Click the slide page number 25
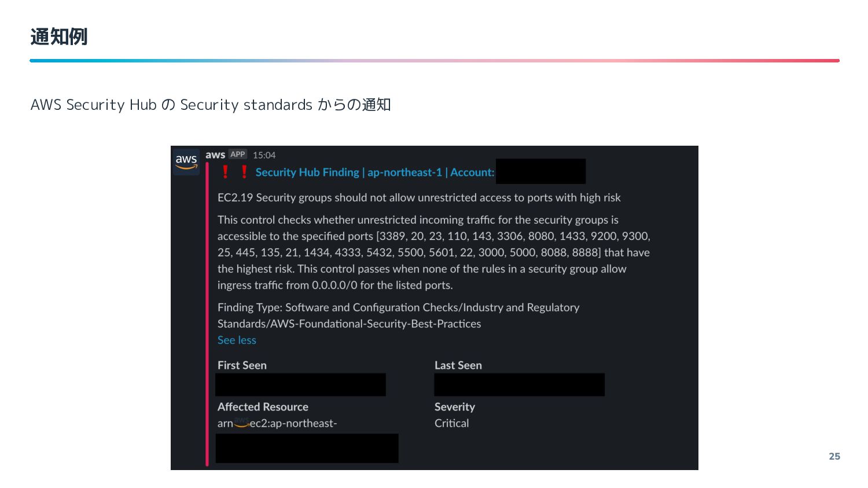The image size is (868, 488). (x=834, y=456)
